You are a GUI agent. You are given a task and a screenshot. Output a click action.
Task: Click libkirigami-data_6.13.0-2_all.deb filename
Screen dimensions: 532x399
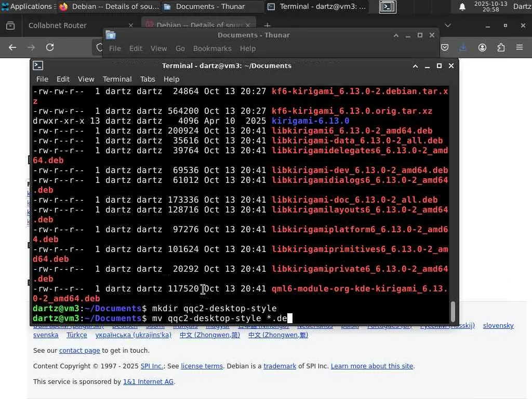[357, 140]
